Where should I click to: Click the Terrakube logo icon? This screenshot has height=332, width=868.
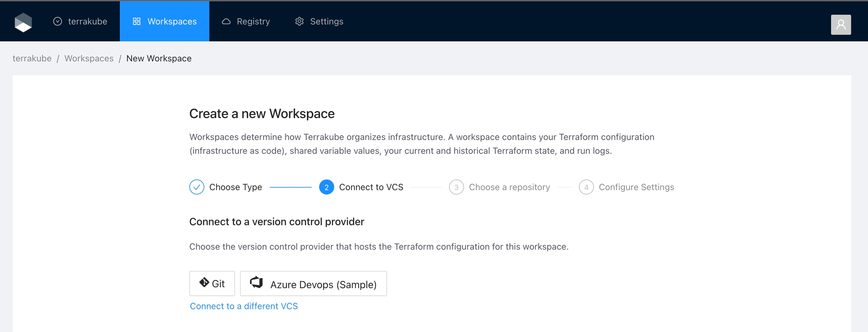coord(23,22)
